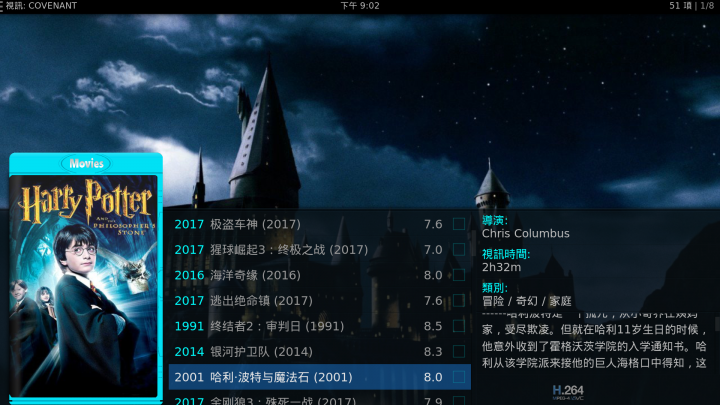
Task: Click year 2014 beside 银河护卫队
Action: tap(189, 351)
